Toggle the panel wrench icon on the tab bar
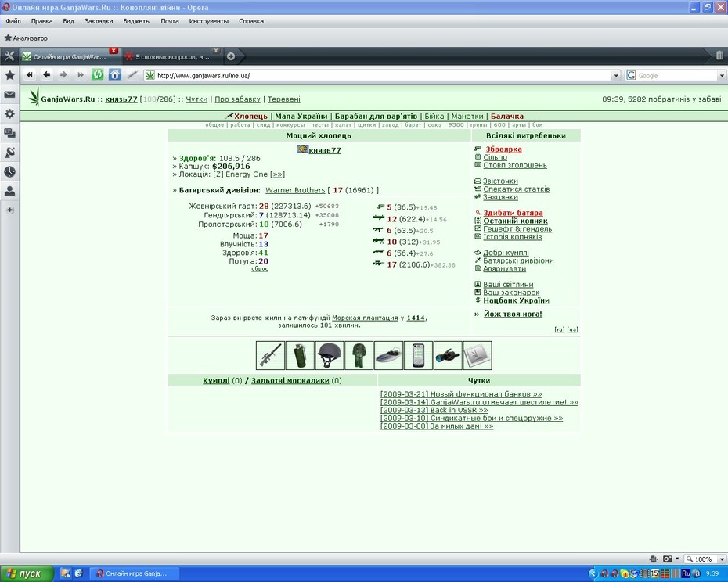Viewport: 728px width, 582px height. point(9,56)
